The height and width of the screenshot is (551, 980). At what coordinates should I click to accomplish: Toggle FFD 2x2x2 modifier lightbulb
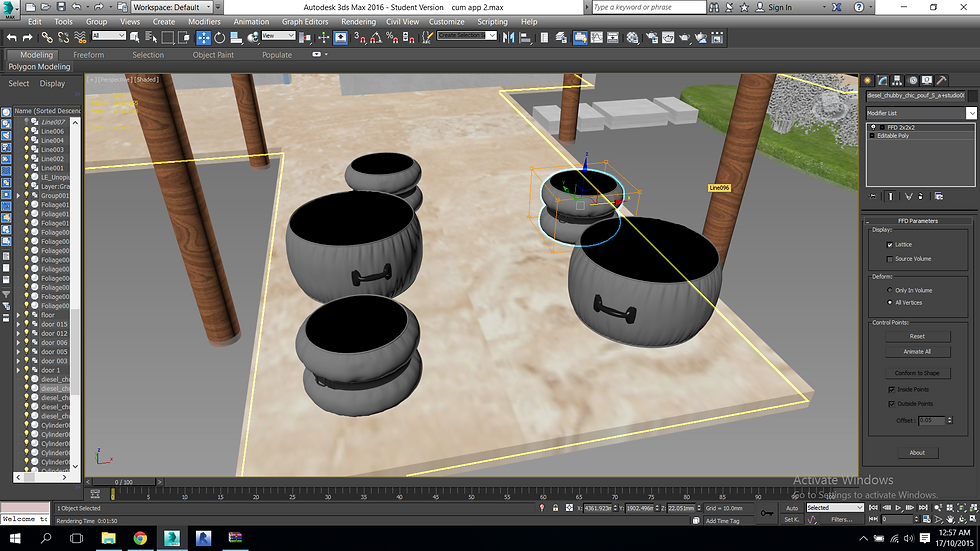pyautogui.click(x=873, y=127)
